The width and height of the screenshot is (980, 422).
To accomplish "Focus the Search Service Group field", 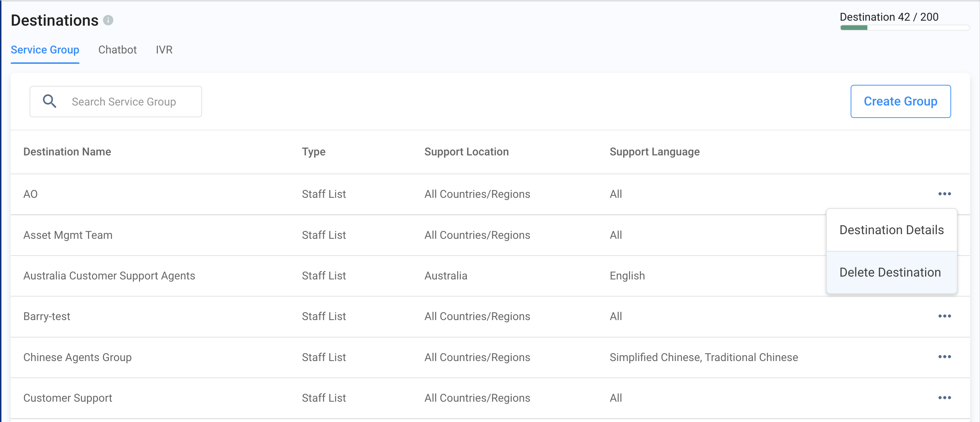I will tap(116, 102).
